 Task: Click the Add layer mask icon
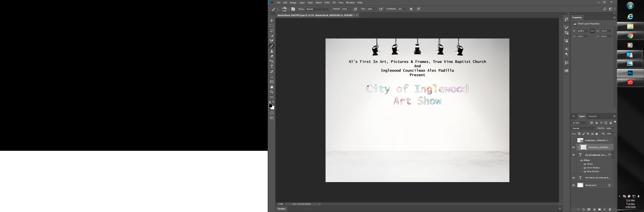[589, 209]
